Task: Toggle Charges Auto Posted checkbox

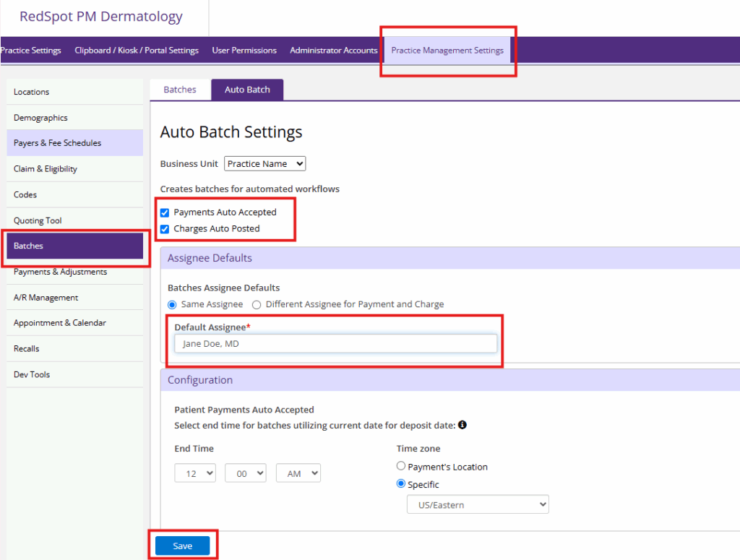Action: pyautogui.click(x=165, y=229)
